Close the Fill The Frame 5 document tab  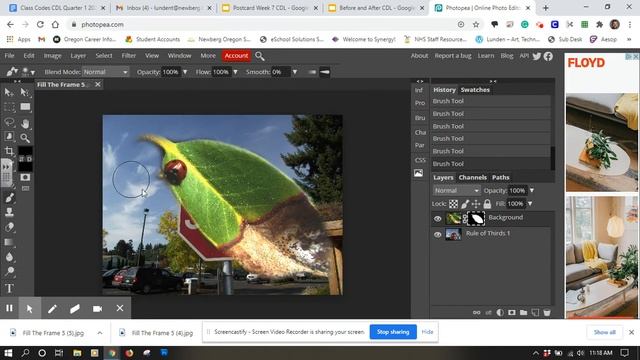[x=98, y=84]
